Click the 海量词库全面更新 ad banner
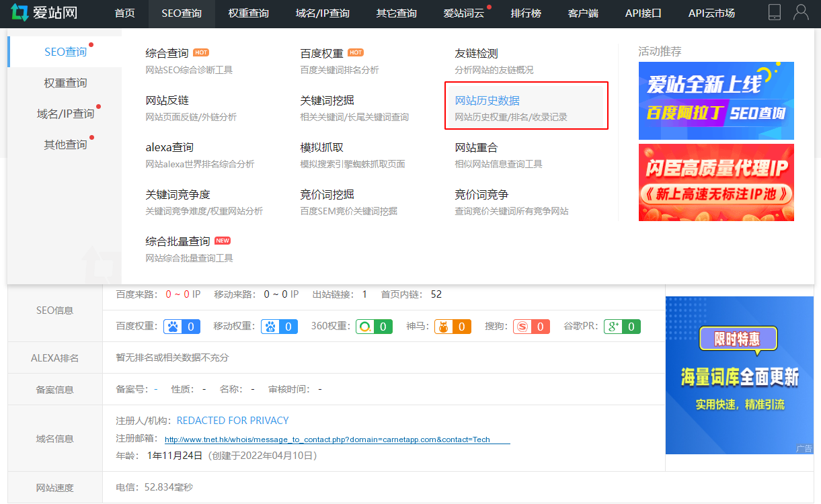 [x=739, y=375]
